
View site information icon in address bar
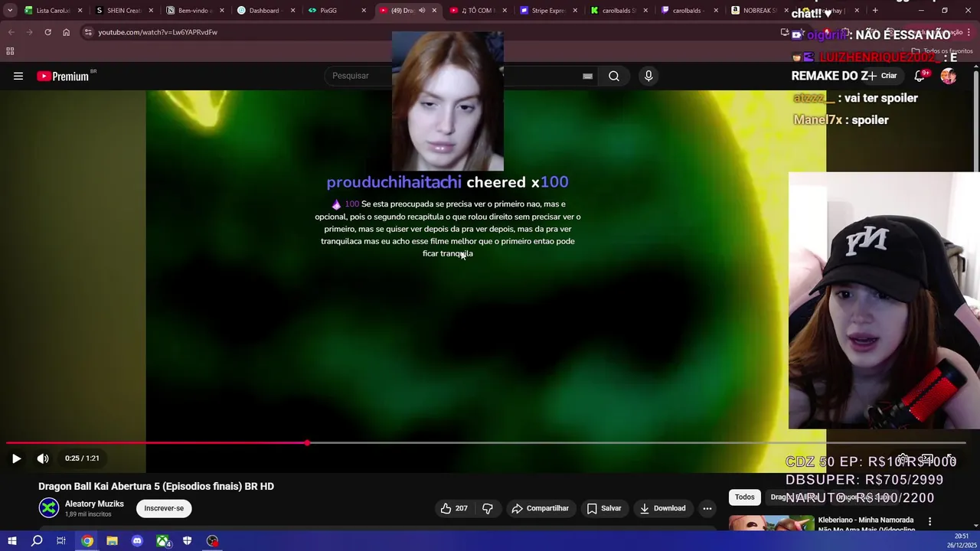88,32
